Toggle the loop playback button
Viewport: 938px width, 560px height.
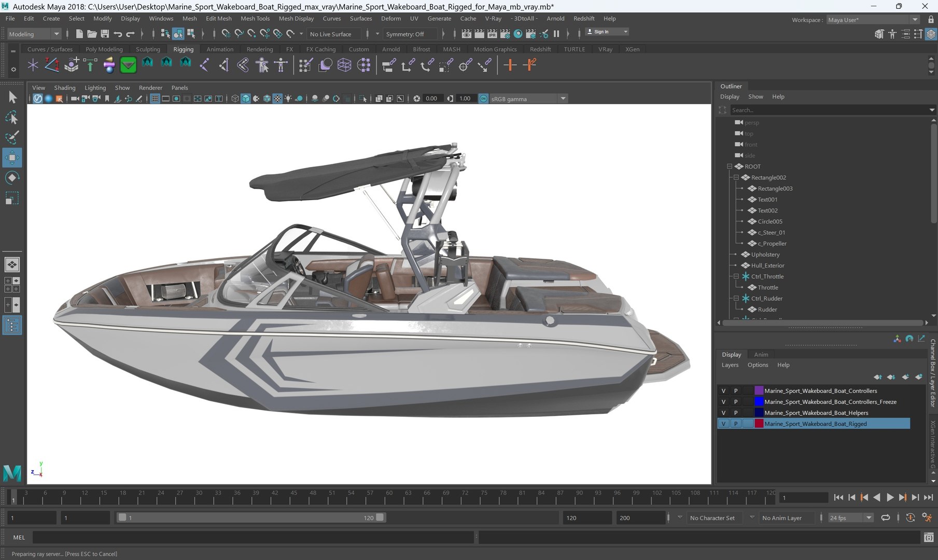click(886, 517)
